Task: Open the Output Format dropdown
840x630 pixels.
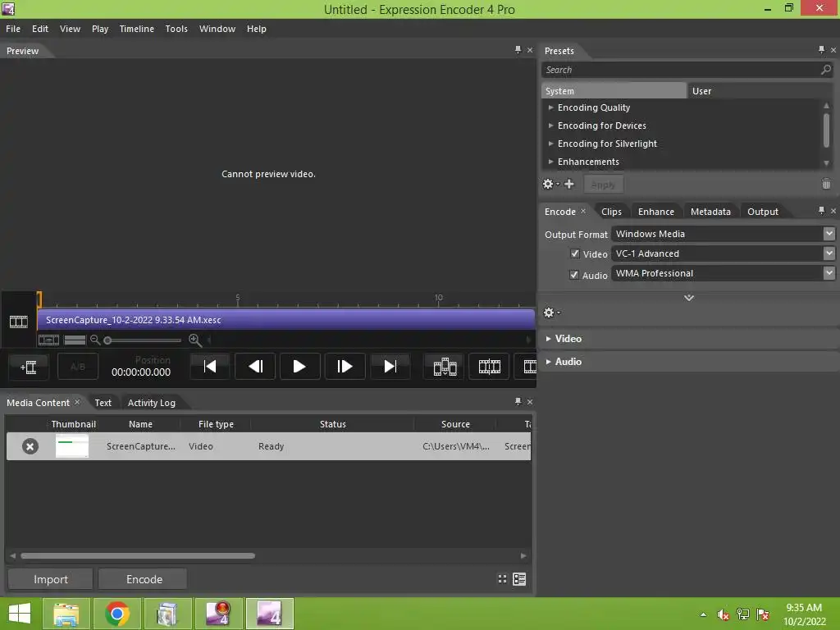Action: tap(829, 234)
